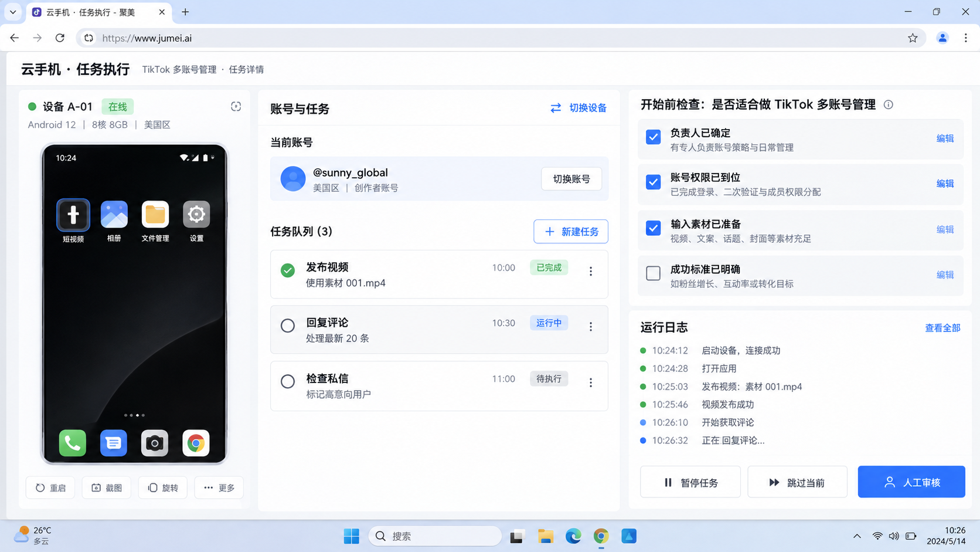980x552 pixels.
Task: Open the 文件管理 file manager icon
Action: pos(155,215)
